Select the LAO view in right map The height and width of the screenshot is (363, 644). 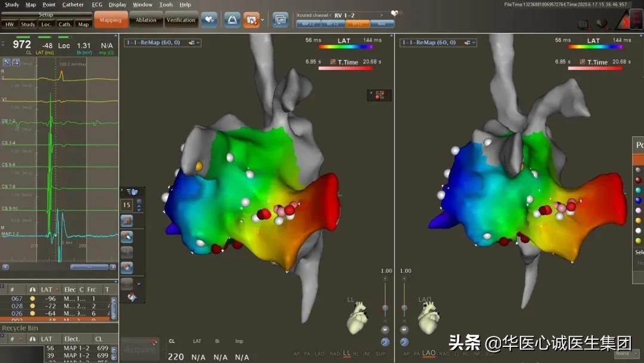tap(428, 353)
